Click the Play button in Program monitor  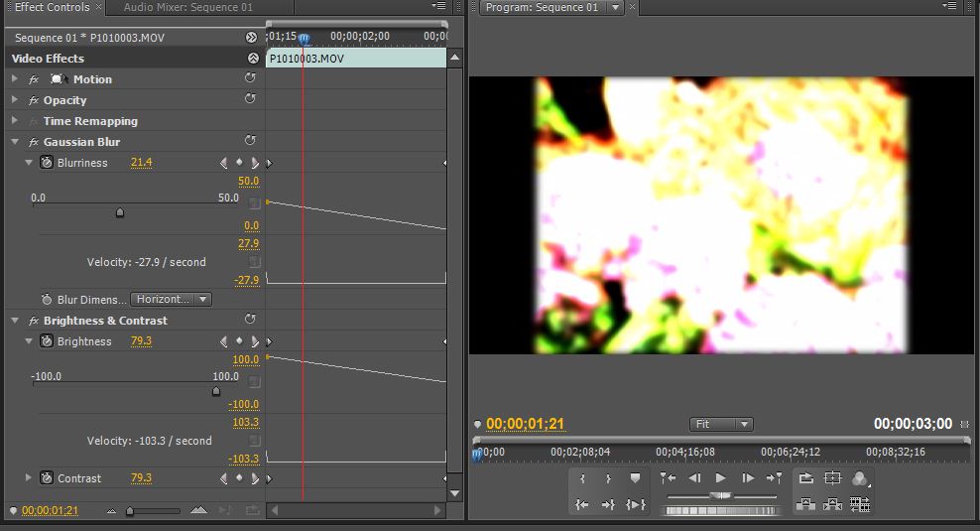[x=721, y=478]
